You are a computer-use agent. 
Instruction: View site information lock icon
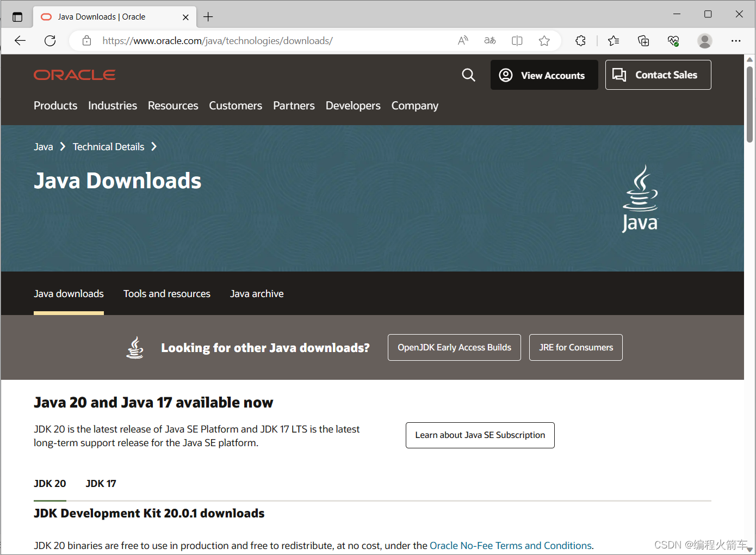[86, 41]
